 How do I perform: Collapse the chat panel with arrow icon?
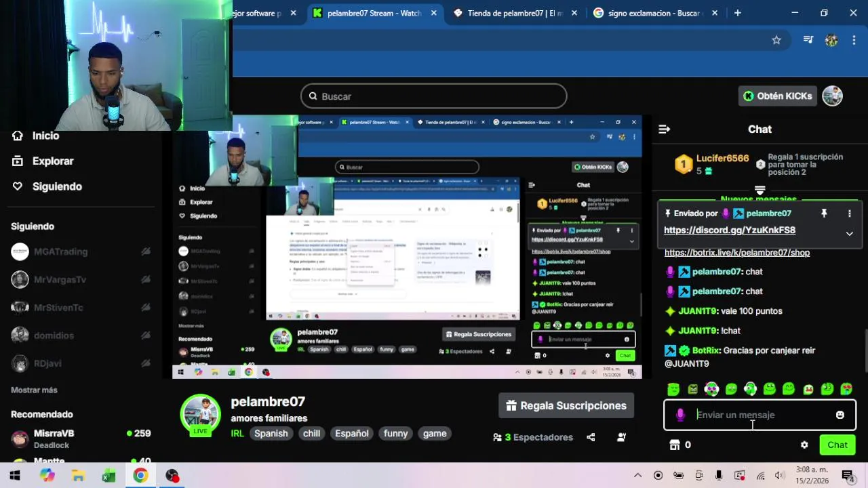664,129
